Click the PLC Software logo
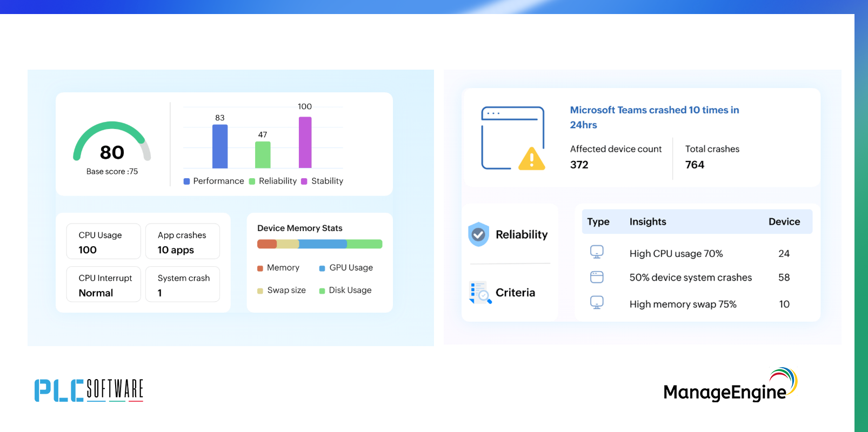Screen dimensions: 868x432 pos(89,390)
